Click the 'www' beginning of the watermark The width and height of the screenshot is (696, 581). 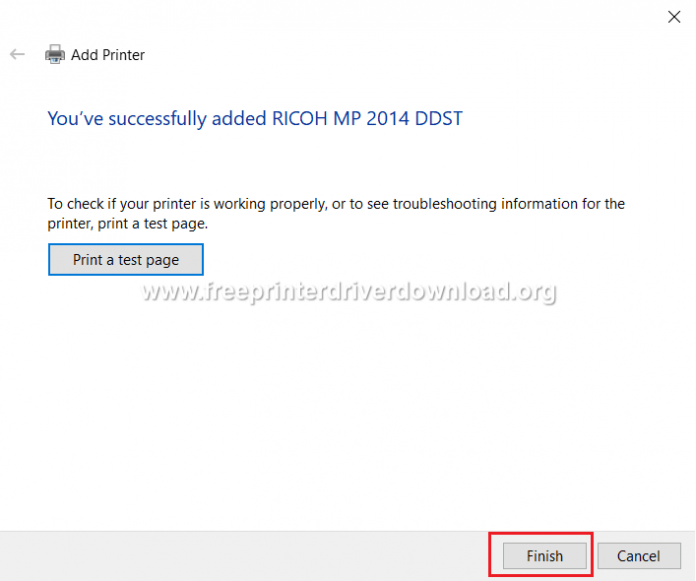pos(167,292)
